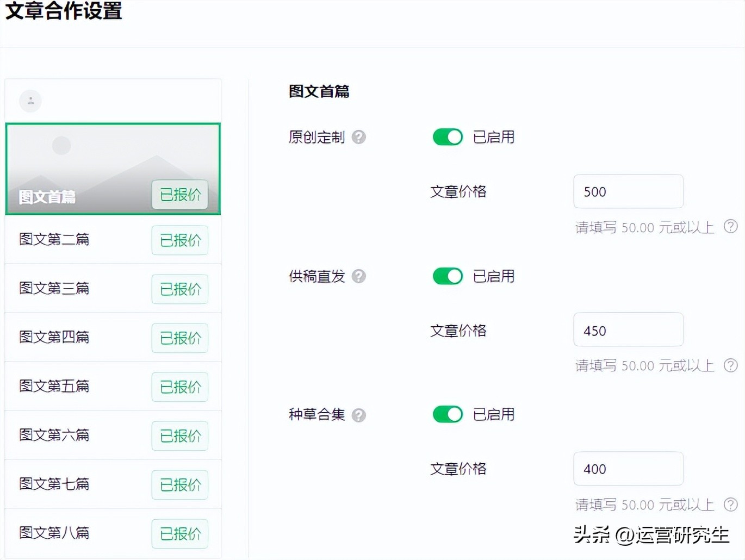
Task: Disable the 原创定制 toggle
Action: 447,137
